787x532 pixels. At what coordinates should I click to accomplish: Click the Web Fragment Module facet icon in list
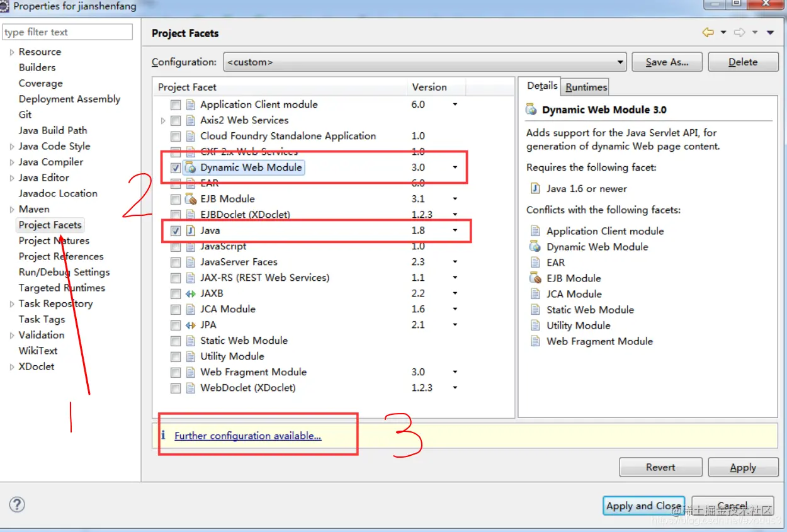click(x=191, y=372)
